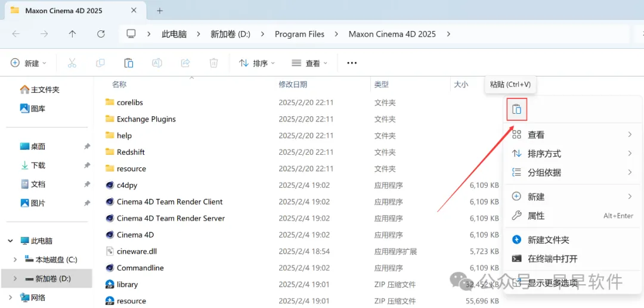Select the cineware.dll file icon
Viewport: 644px width, 308px height.
(x=109, y=251)
